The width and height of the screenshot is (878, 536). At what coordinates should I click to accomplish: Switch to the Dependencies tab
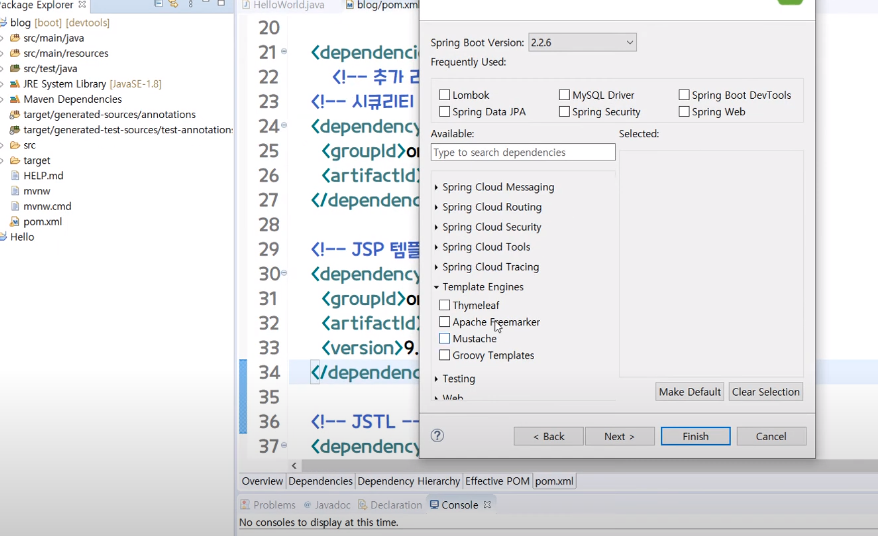pyautogui.click(x=320, y=481)
